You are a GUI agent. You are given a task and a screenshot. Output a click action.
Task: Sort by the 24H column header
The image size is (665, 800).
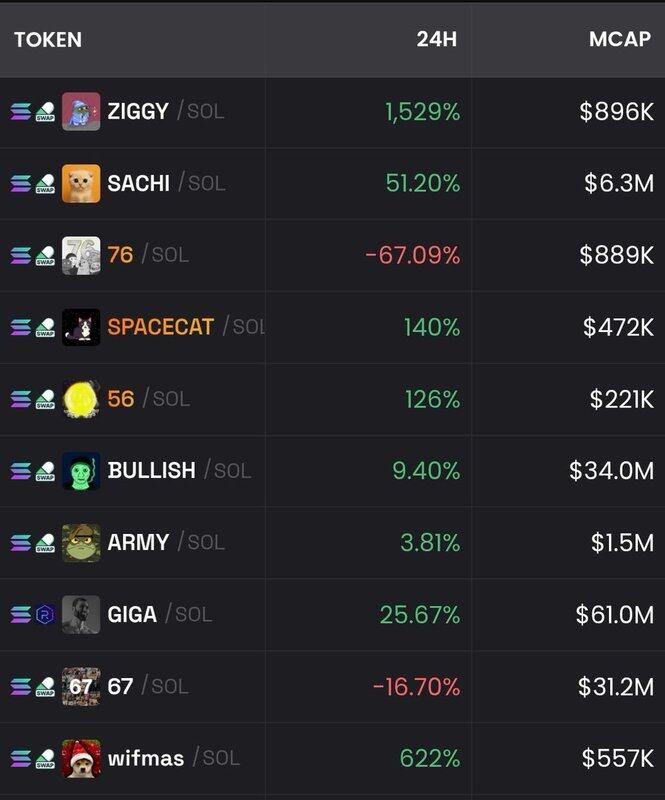point(438,40)
